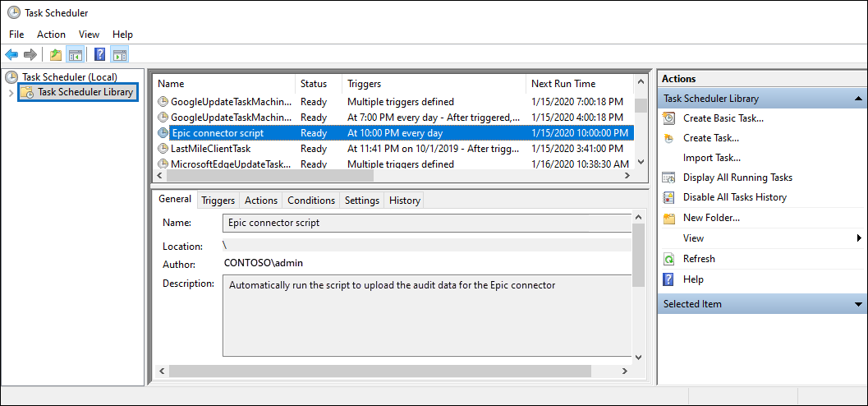The width and height of the screenshot is (868, 406).
Task: Open the Action menu
Action: tap(52, 35)
